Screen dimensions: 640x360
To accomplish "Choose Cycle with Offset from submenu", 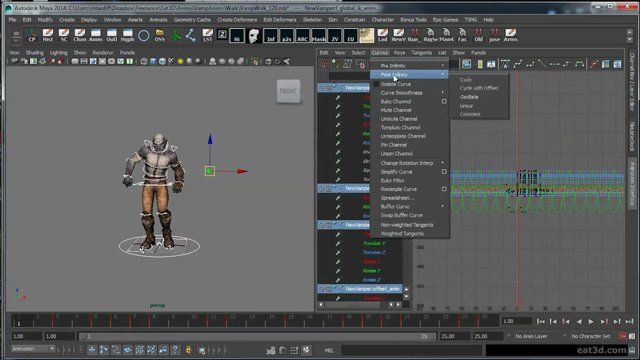I will 479,88.
